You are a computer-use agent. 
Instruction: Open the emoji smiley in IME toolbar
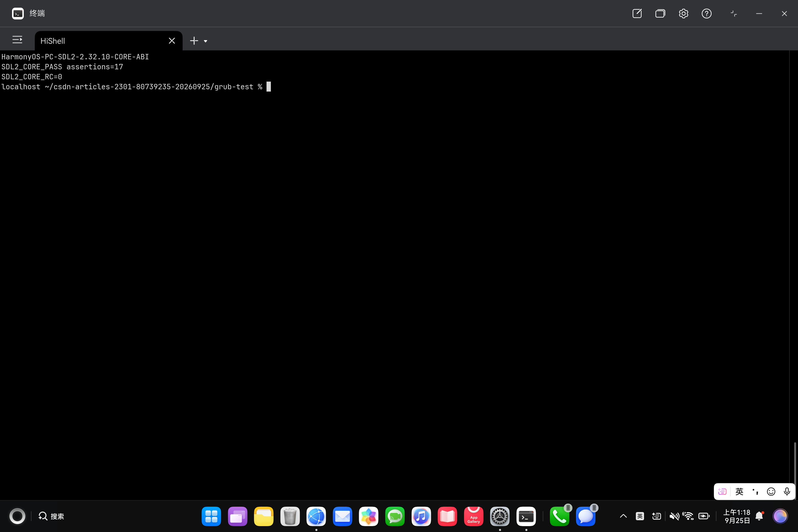pyautogui.click(x=771, y=491)
